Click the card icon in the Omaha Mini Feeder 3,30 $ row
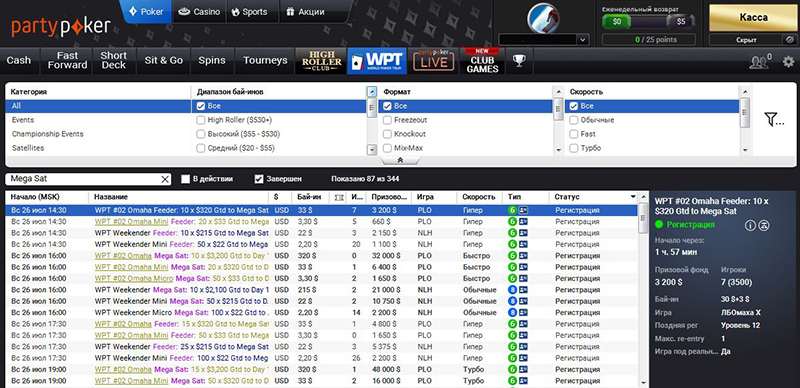The image size is (800, 388). click(x=523, y=222)
